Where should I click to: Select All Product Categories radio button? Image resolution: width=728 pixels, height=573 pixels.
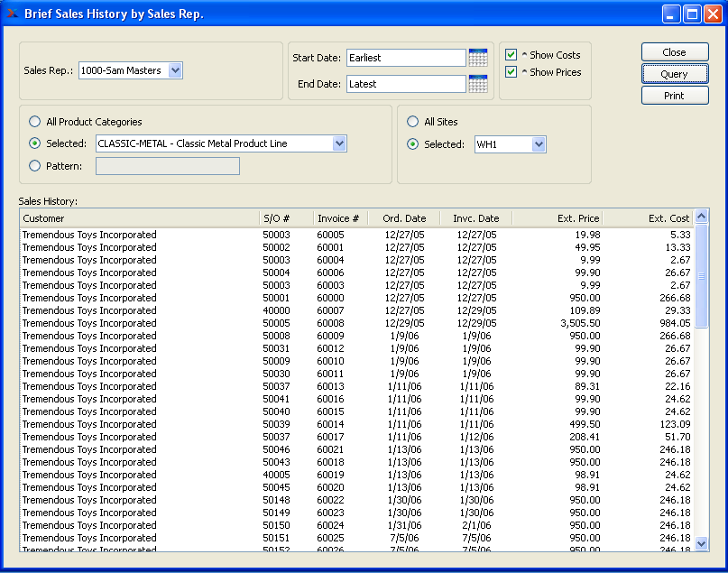(35, 122)
